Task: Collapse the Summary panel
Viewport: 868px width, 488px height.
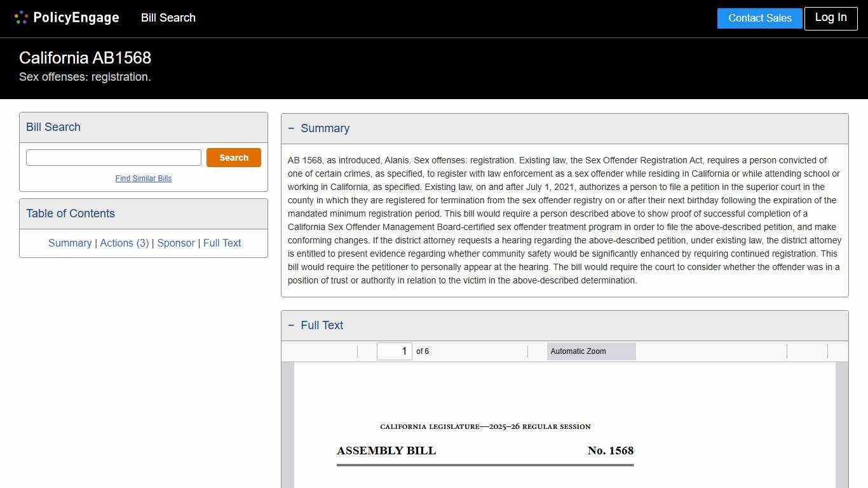Action: (292, 128)
